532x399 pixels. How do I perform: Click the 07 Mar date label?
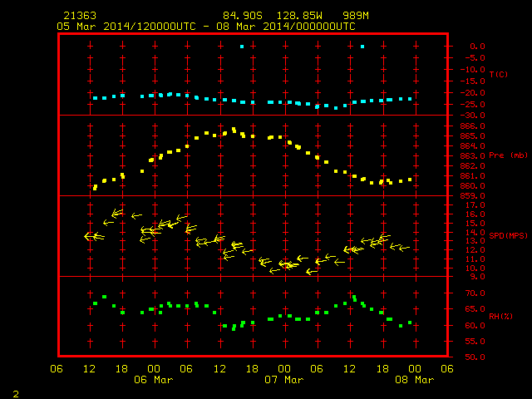[x=284, y=380]
